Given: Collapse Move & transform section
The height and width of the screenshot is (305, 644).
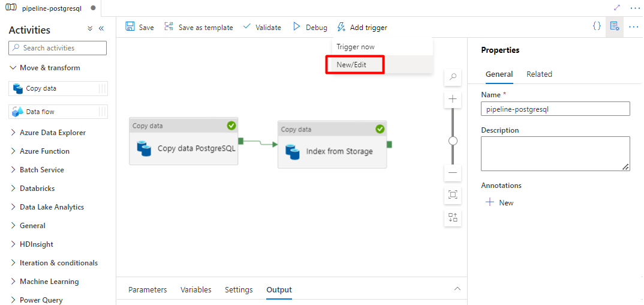Looking at the screenshot, I should [45, 68].
